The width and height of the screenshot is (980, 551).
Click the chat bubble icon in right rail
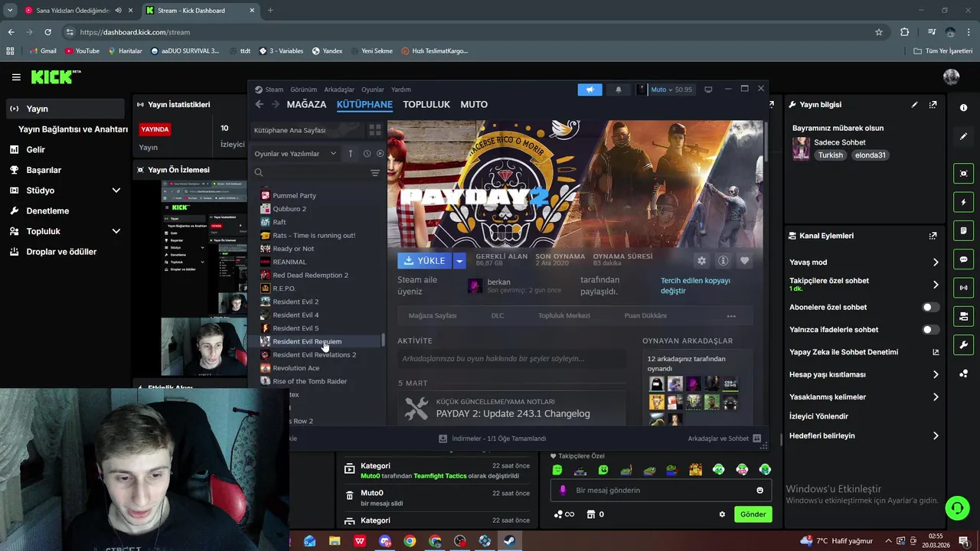(x=963, y=259)
